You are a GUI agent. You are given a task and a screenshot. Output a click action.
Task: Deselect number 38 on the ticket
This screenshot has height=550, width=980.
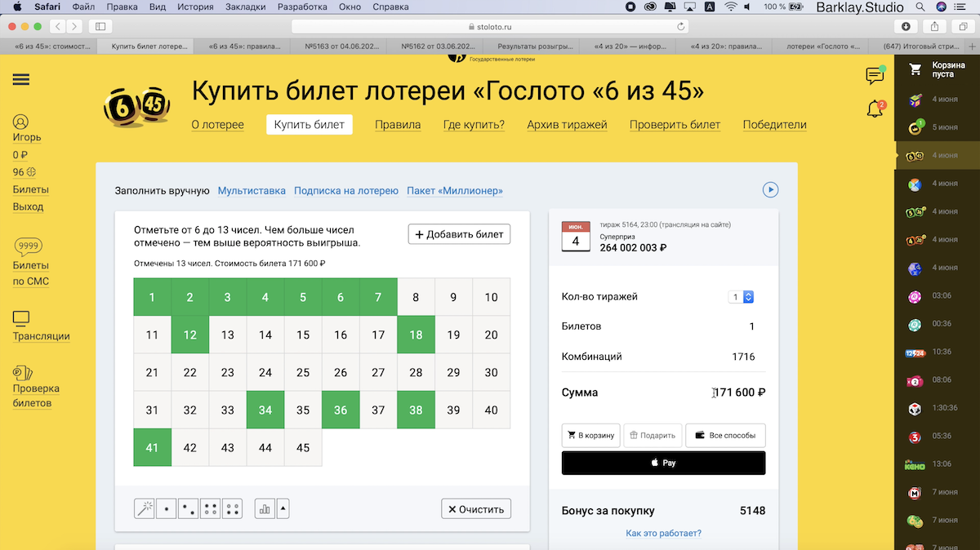[416, 410]
